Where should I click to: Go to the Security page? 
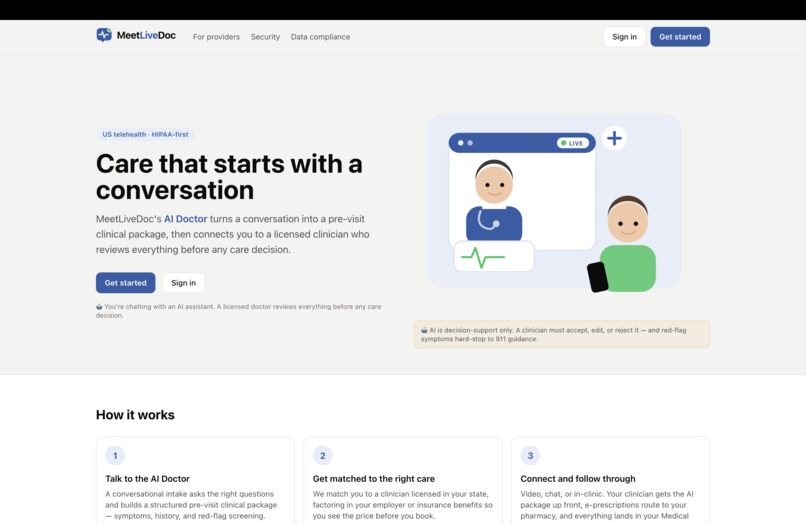[265, 37]
